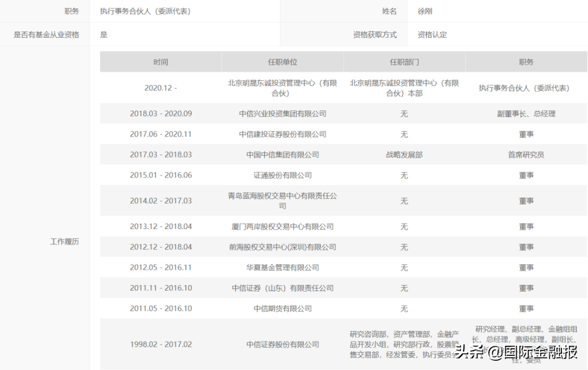Image resolution: width=588 pixels, height=370 pixels.
Task: Click 董事 in the 中信建投证券 row
Action: tap(526, 134)
